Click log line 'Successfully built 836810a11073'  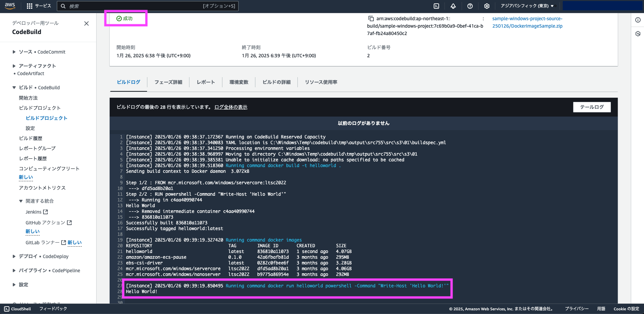pos(167,223)
